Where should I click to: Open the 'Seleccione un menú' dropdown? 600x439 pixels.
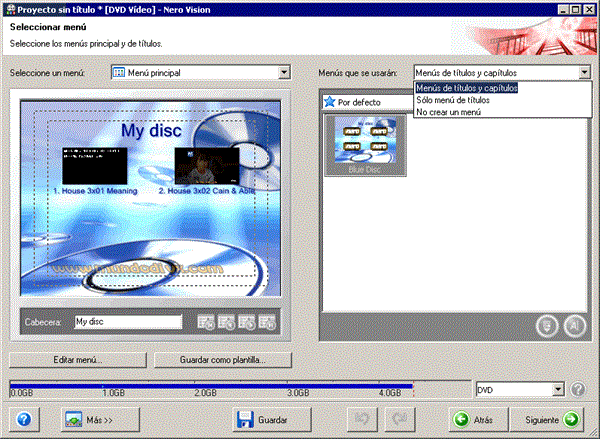[284, 73]
